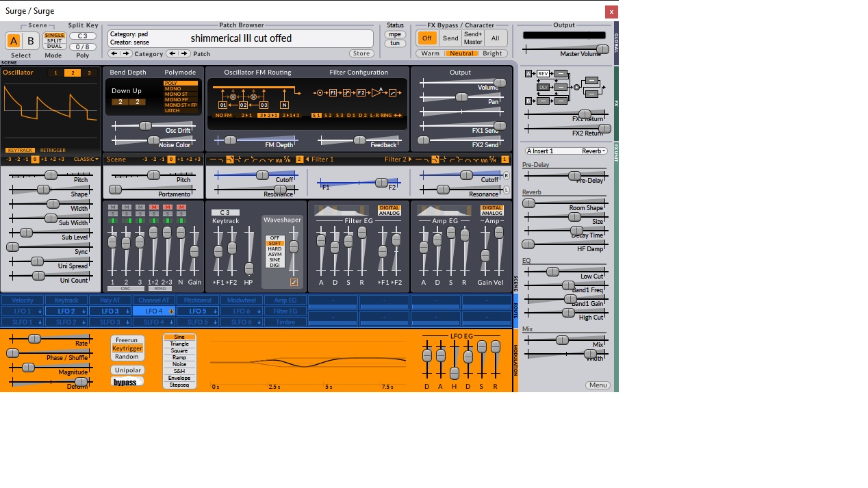Click the LFO Rate slider
The width and height of the screenshot is (868, 488).
[49, 339]
